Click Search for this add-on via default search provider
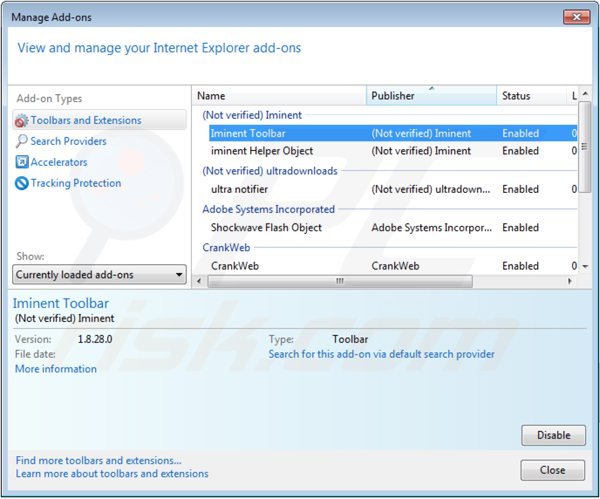 (382, 354)
